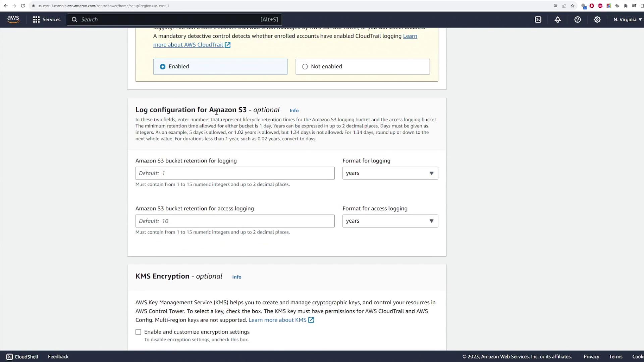644x362 pixels.
Task: Open the help question mark menu
Action: coord(577,19)
